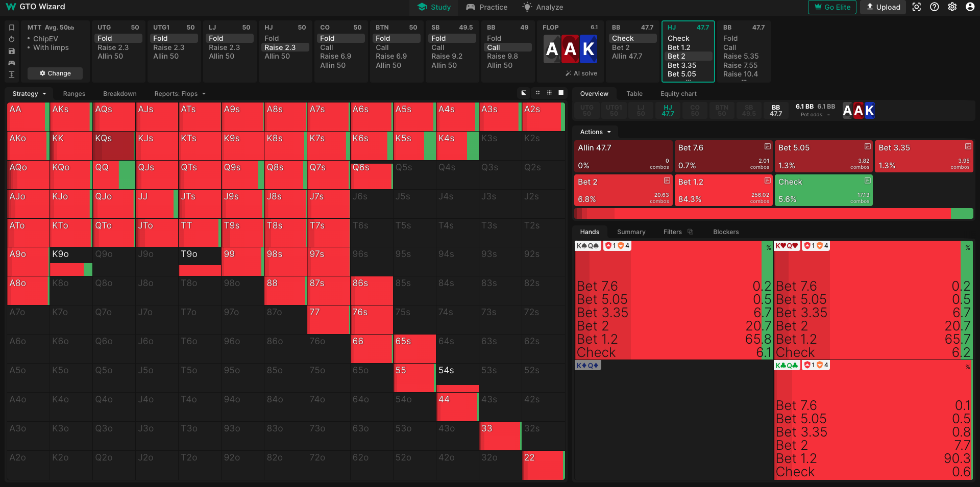Open the user account profile icon
This screenshot has width=980, height=487.
pyautogui.click(x=970, y=7)
